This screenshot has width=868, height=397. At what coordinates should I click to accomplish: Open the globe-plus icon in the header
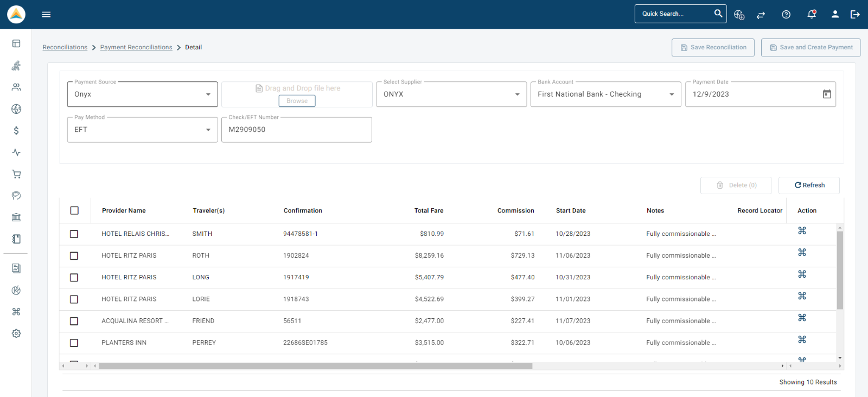(x=739, y=15)
